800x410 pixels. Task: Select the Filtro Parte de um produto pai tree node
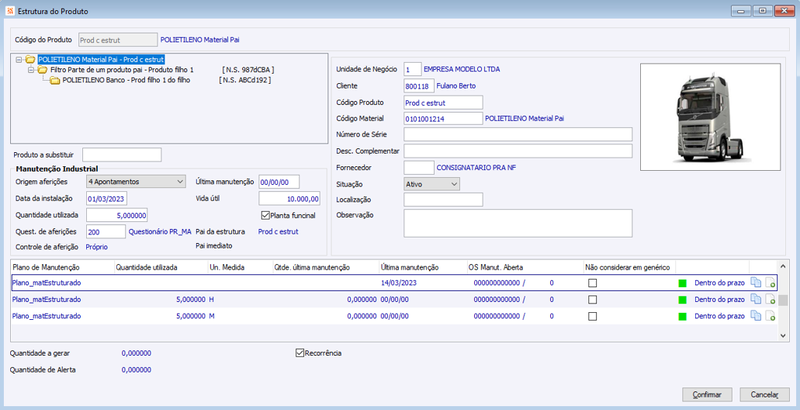(122, 70)
